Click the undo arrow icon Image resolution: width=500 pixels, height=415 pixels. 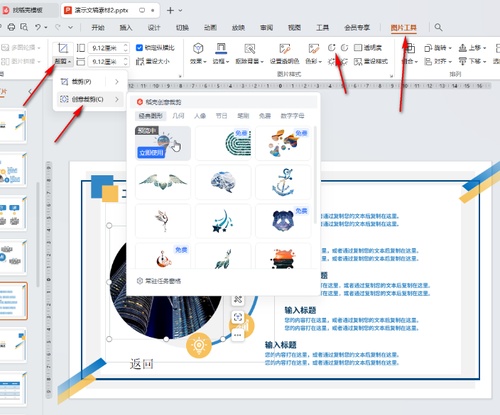(x=38, y=27)
